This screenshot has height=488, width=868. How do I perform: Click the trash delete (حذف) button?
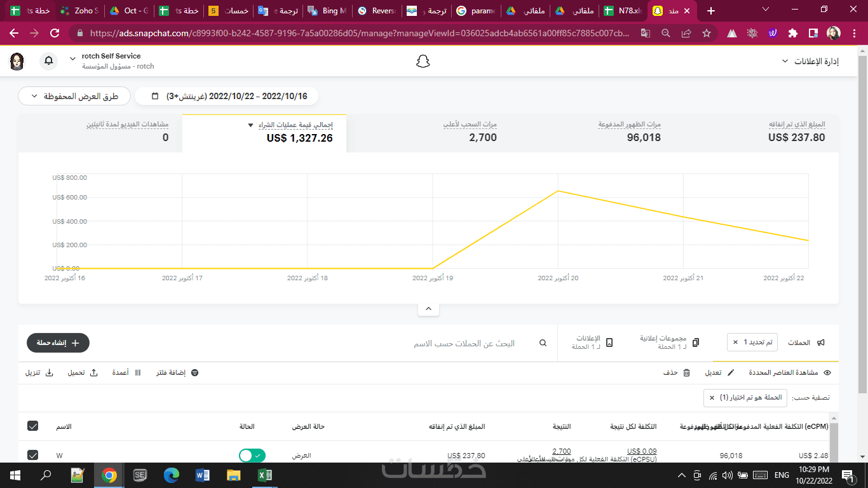pos(677,372)
